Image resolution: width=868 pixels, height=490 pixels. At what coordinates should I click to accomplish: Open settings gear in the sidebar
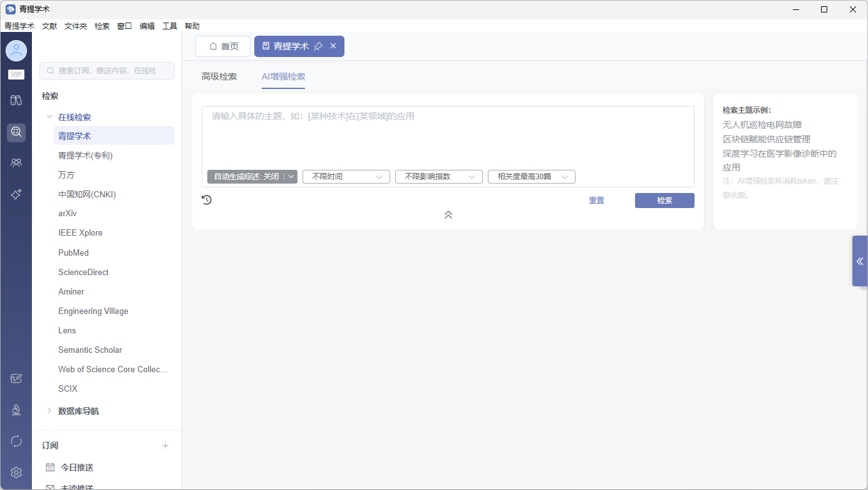pos(16,472)
